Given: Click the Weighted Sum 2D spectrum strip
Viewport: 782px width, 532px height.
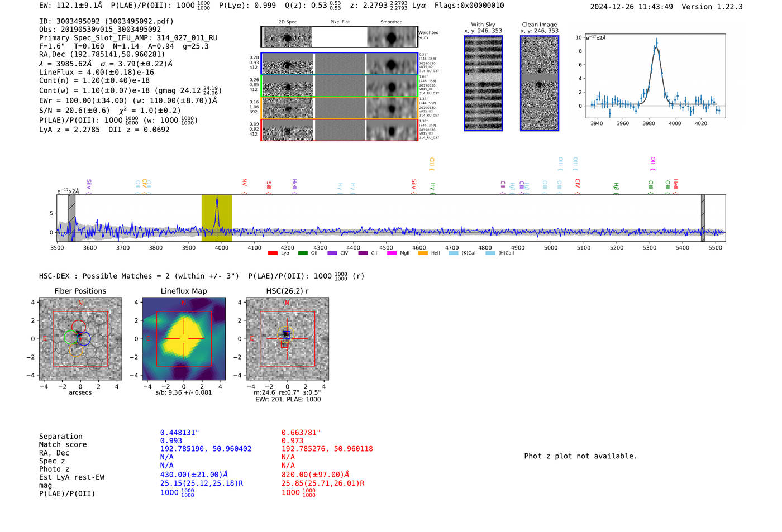Looking at the screenshot, I should point(340,37).
